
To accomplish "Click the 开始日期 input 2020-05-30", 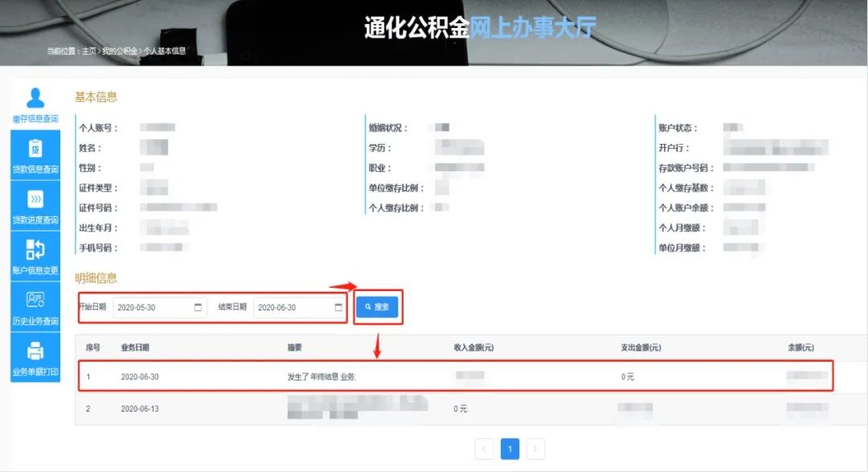I will [160, 307].
